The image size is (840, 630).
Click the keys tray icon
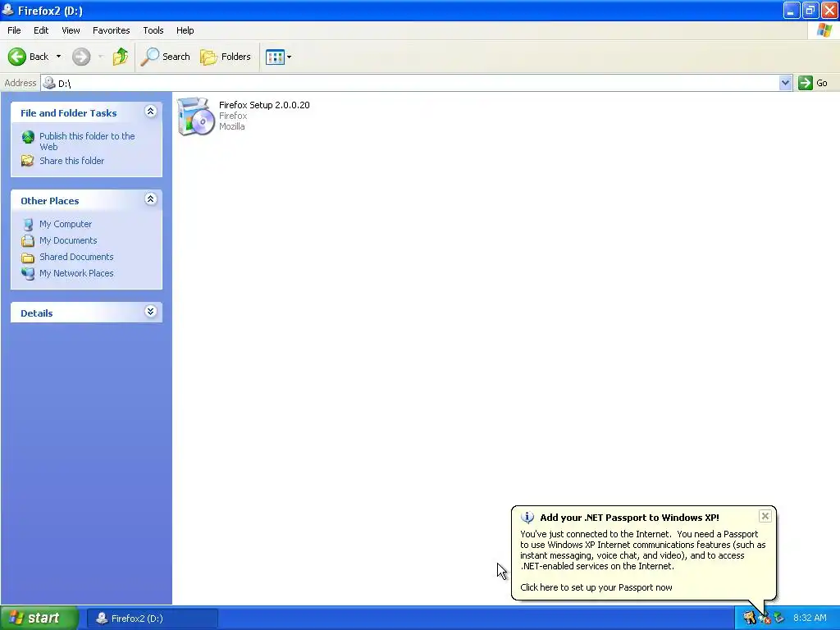[750, 619]
